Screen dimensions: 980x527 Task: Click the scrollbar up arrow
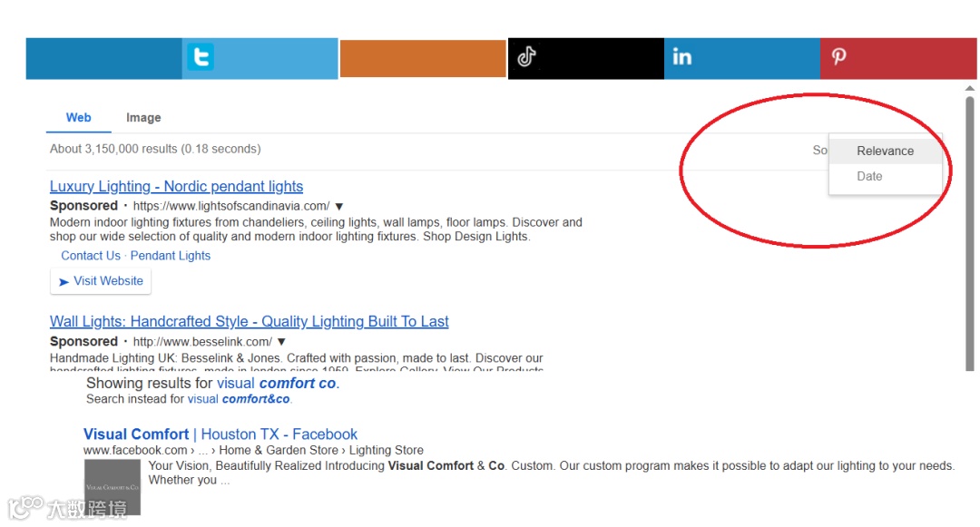969,89
